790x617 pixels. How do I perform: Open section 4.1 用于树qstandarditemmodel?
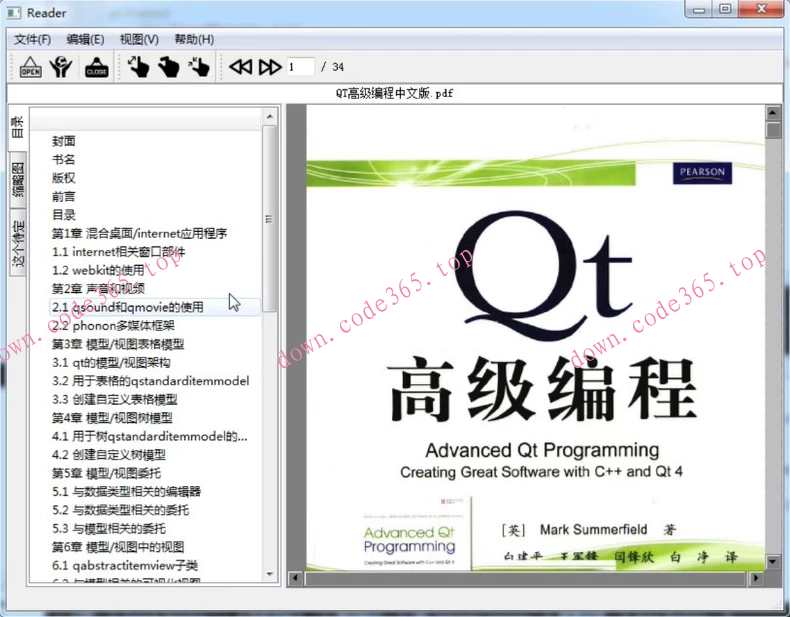click(x=150, y=436)
